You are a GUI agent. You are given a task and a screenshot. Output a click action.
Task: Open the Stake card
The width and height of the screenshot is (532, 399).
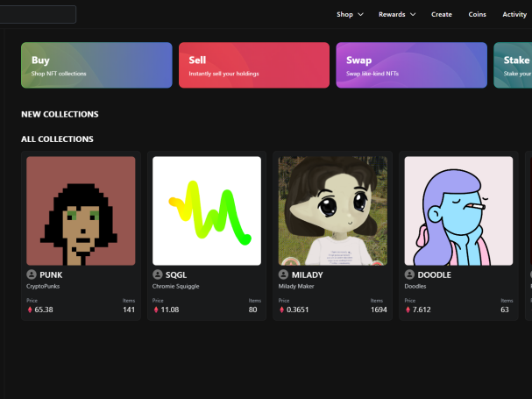[x=513, y=65]
